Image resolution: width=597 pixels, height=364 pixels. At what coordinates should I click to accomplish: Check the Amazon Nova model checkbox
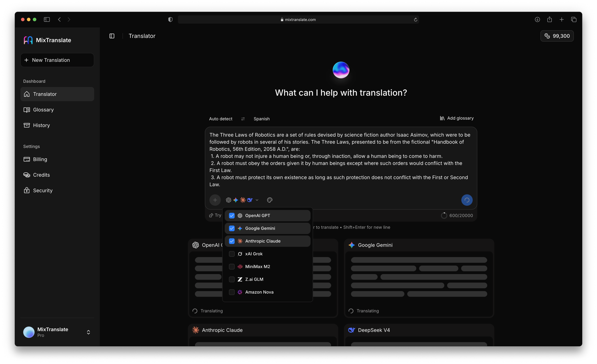[232, 292]
